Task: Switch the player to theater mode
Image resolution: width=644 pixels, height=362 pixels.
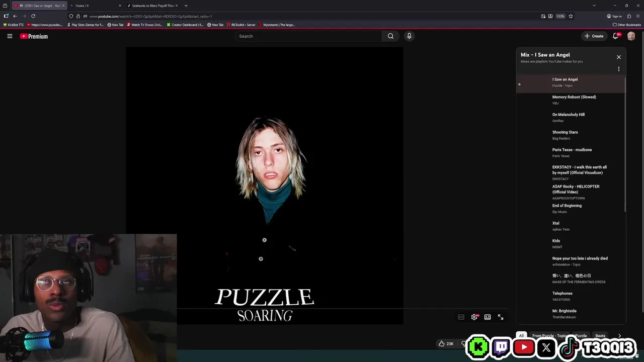Action: (x=488, y=317)
